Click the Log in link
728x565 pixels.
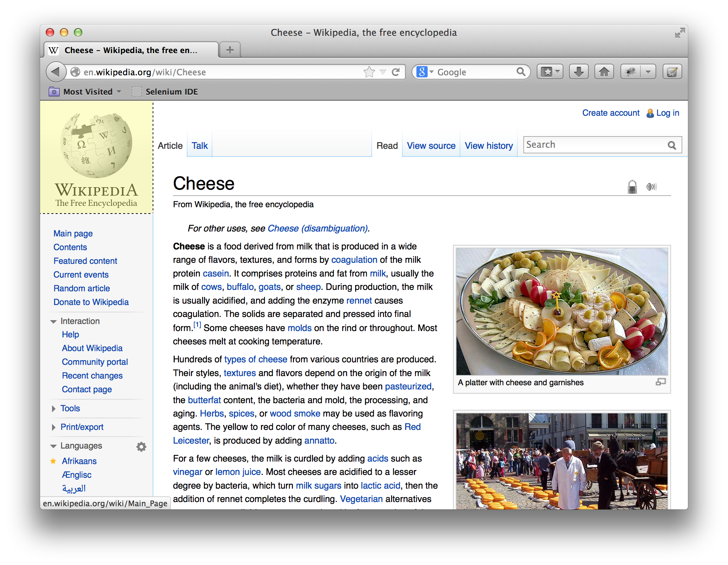[668, 113]
